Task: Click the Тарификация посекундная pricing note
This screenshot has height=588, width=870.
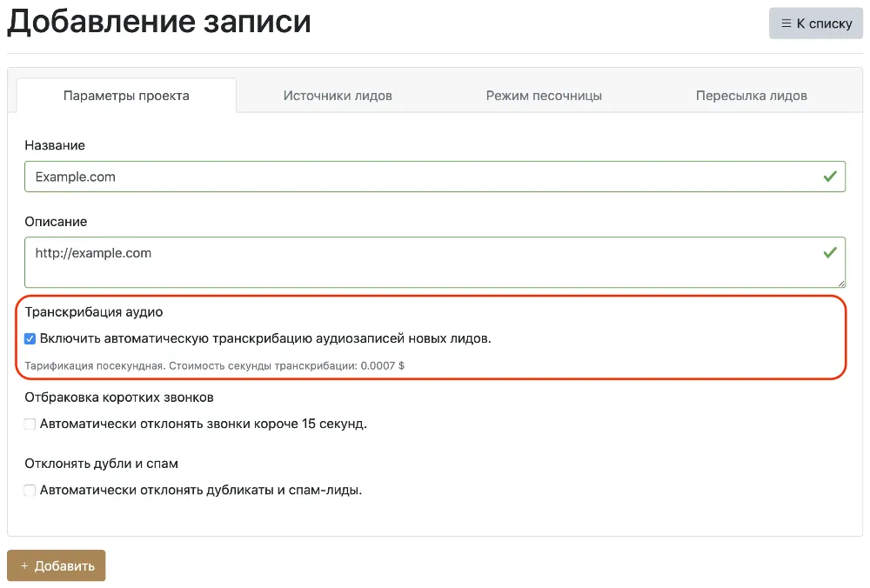Action: [214, 365]
